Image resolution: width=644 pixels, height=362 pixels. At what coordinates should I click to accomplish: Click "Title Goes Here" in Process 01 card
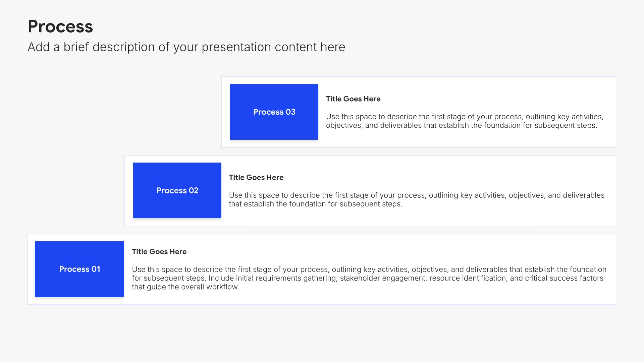pyautogui.click(x=159, y=252)
